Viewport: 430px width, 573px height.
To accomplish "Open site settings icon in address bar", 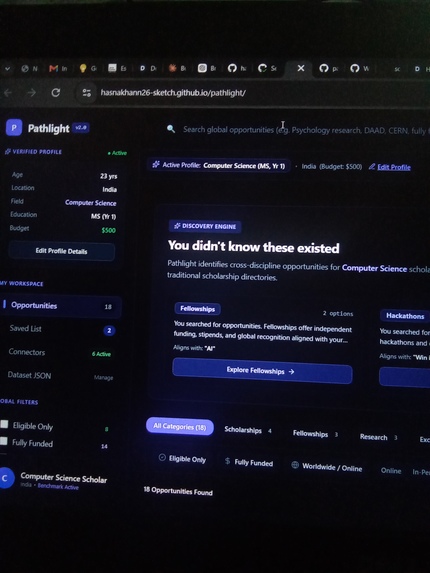I will click(x=87, y=93).
